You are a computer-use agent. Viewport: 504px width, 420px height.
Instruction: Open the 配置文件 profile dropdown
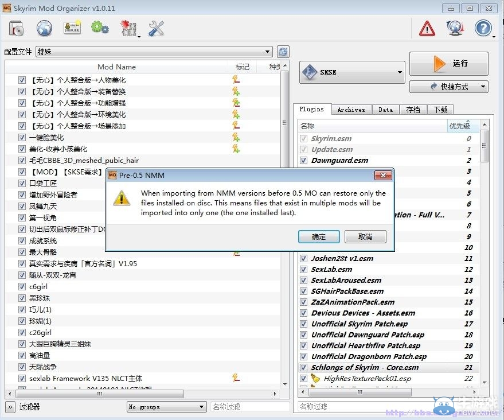(154, 52)
